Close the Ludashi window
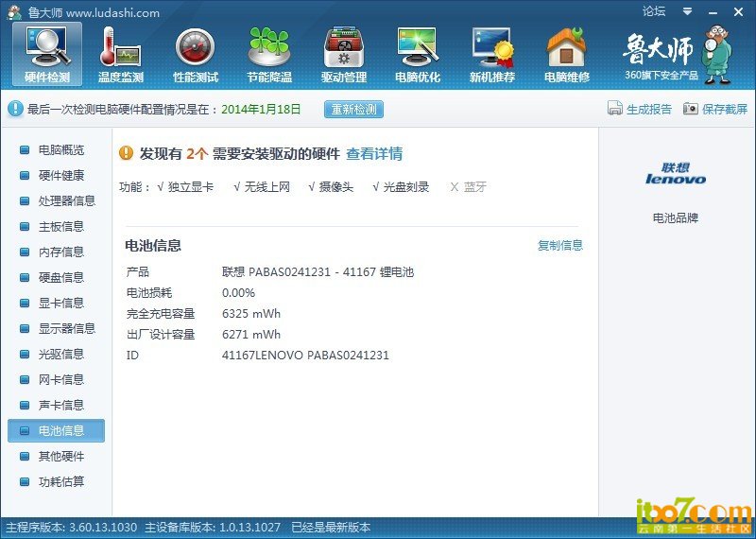The width and height of the screenshot is (756, 539). (738, 12)
